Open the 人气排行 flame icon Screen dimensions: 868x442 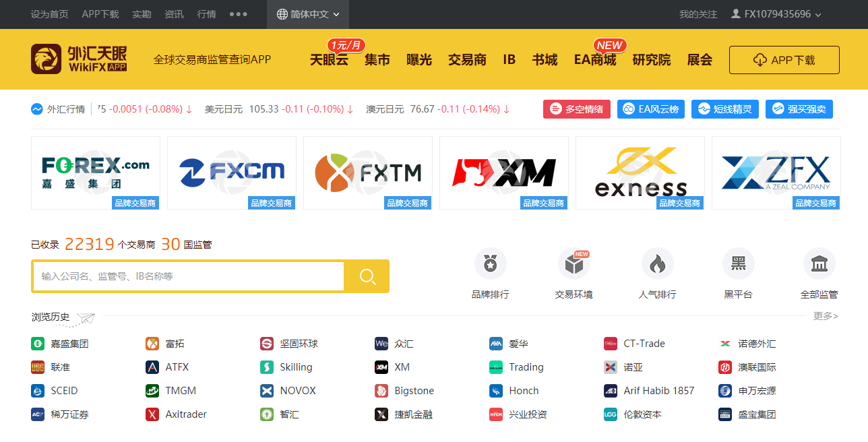tap(658, 263)
